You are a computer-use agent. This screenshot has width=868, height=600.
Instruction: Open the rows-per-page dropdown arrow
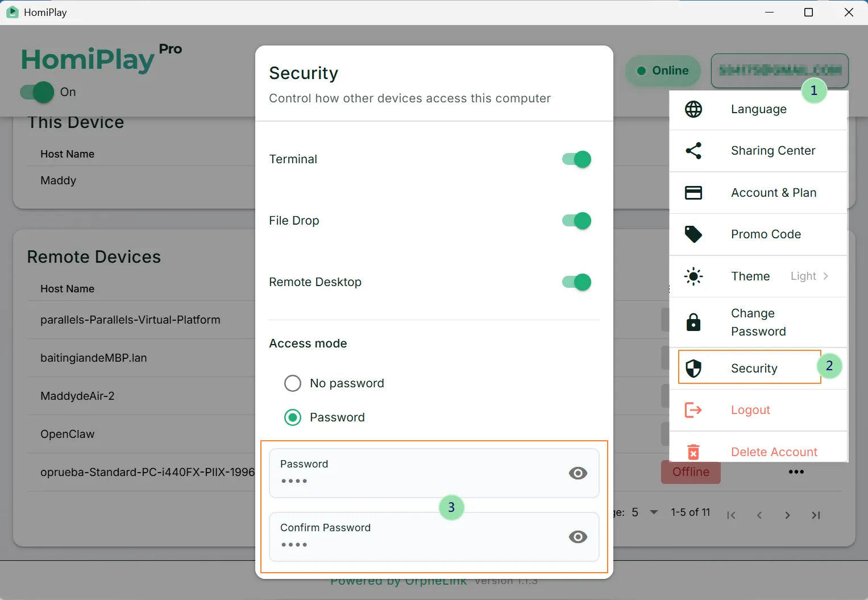654,512
